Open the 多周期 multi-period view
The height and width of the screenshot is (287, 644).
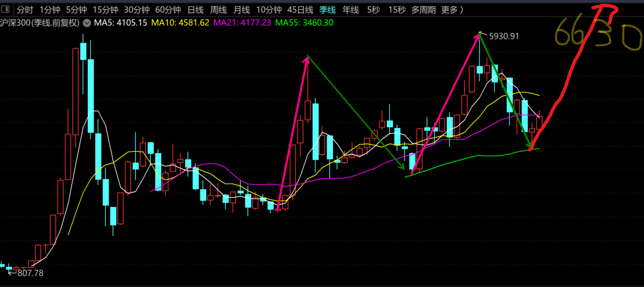click(x=423, y=10)
